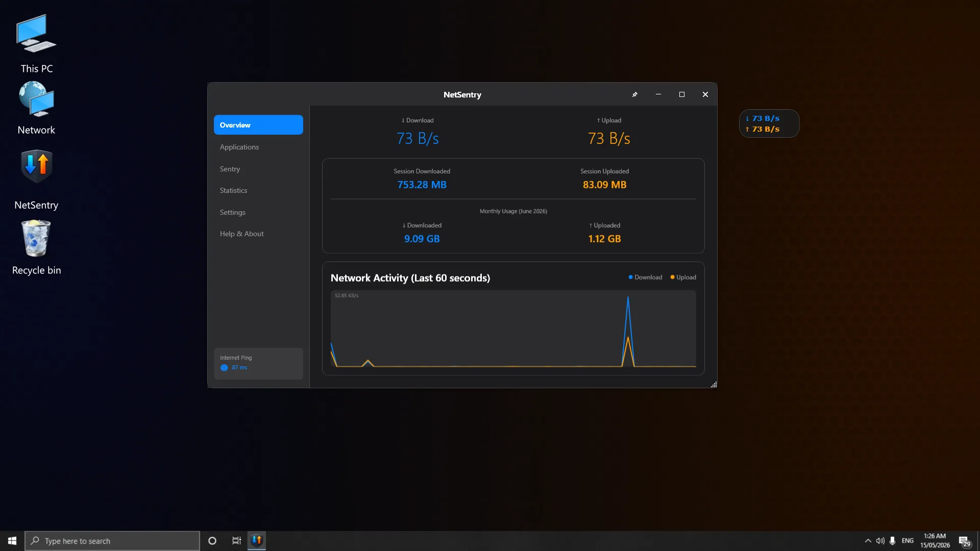
Task: Click the 87 ms ping value
Action: [239, 367]
